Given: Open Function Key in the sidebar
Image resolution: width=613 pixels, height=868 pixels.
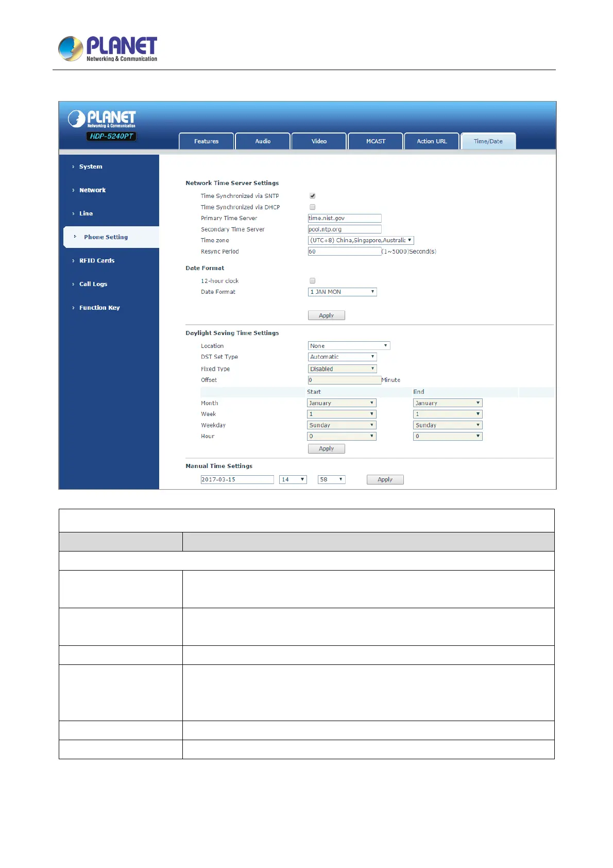Looking at the screenshot, I should [x=99, y=308].
